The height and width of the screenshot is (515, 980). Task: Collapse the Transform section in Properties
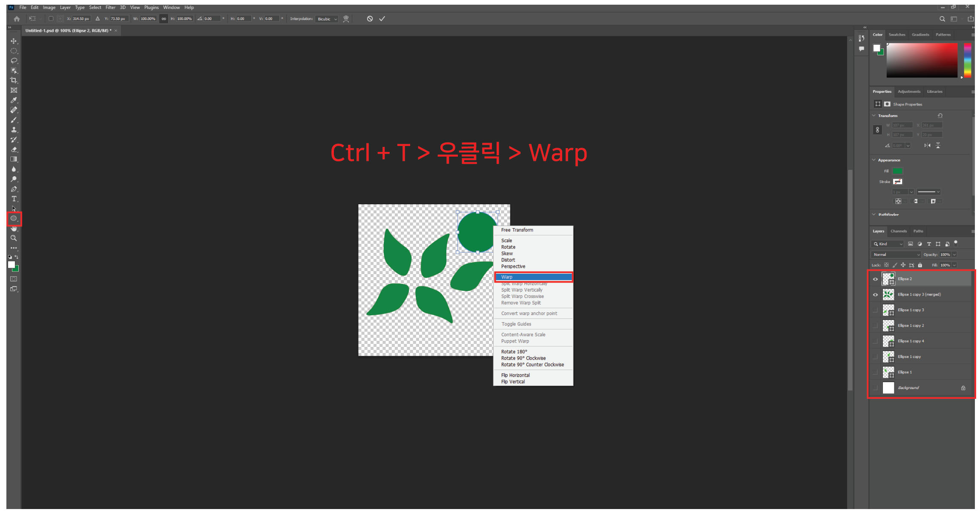click(874, 115)
